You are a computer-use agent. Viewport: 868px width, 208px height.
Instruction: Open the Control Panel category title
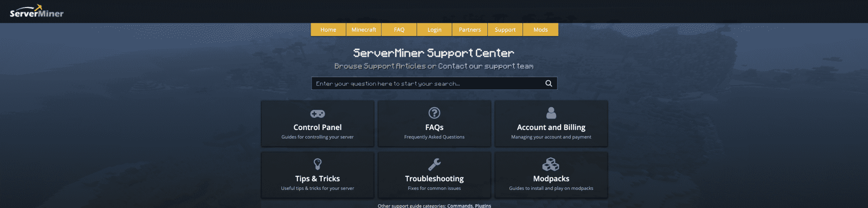coord(317,127)
